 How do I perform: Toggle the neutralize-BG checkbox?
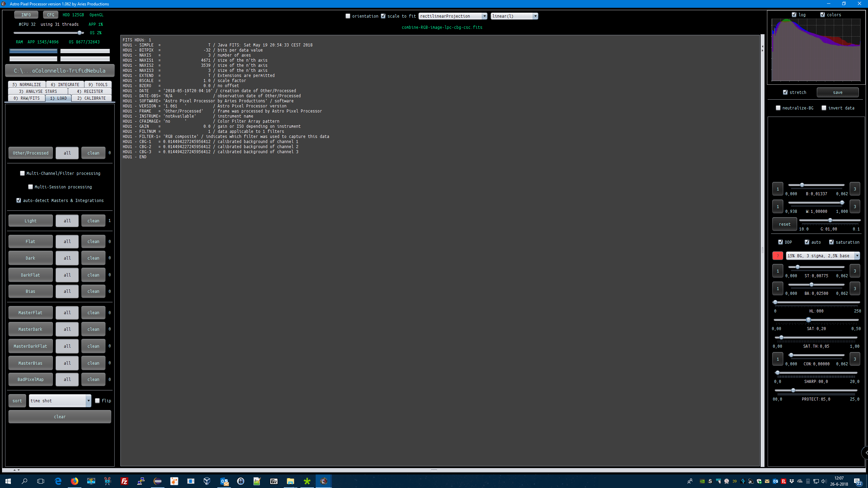click(x=778, y=108)
